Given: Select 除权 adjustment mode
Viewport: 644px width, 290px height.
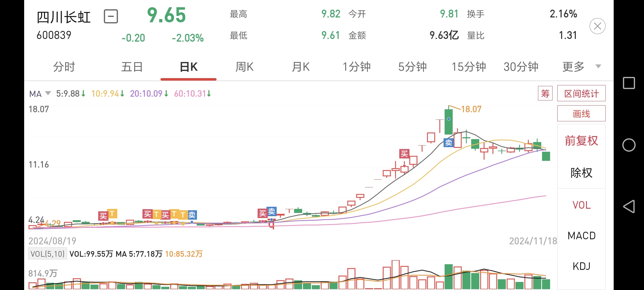Looking at the screenshot, I should [581, 173].
